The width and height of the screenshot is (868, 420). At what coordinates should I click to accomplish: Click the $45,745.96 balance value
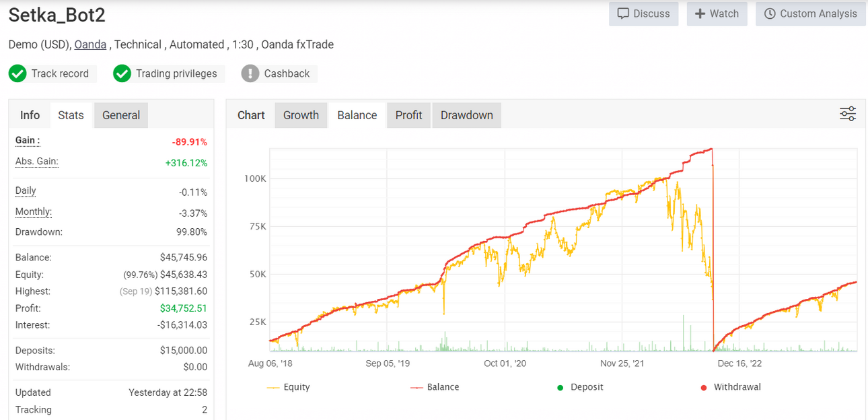click(184, 257)
